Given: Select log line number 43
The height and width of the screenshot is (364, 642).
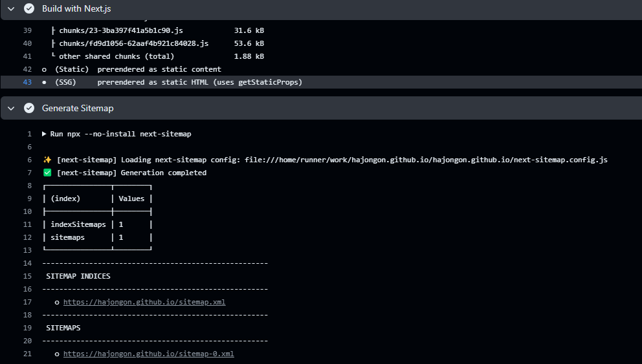Looking at the screenshot, I should click(x=27, y=82).
